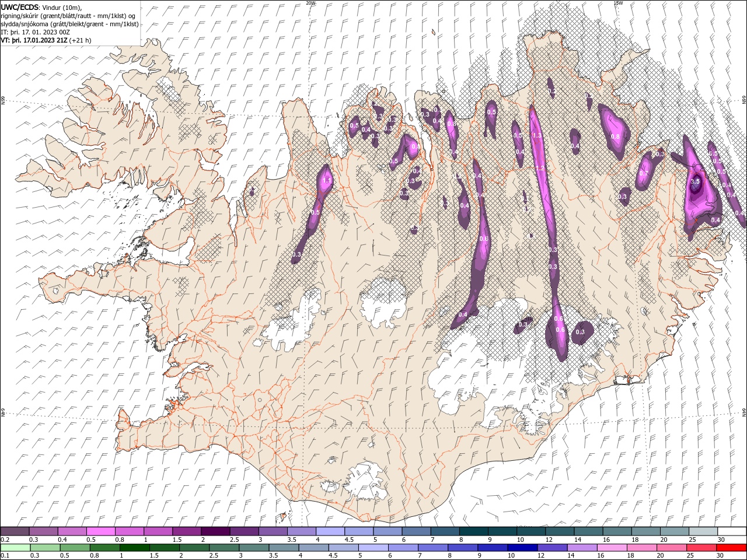
Task: Click the 20W longitude label at the top edge
Action: pos(310,2)
